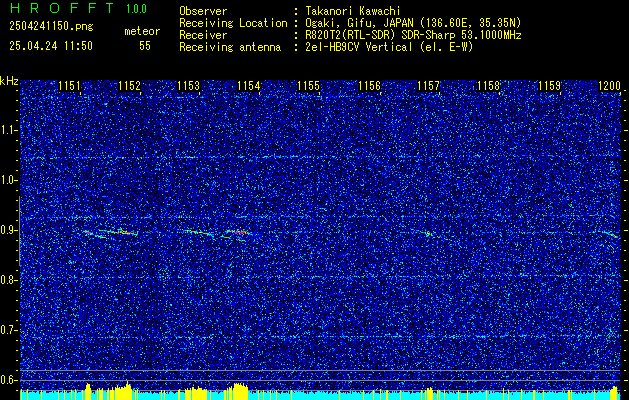Click the red meteor echo just after 1151

(88, 232)
